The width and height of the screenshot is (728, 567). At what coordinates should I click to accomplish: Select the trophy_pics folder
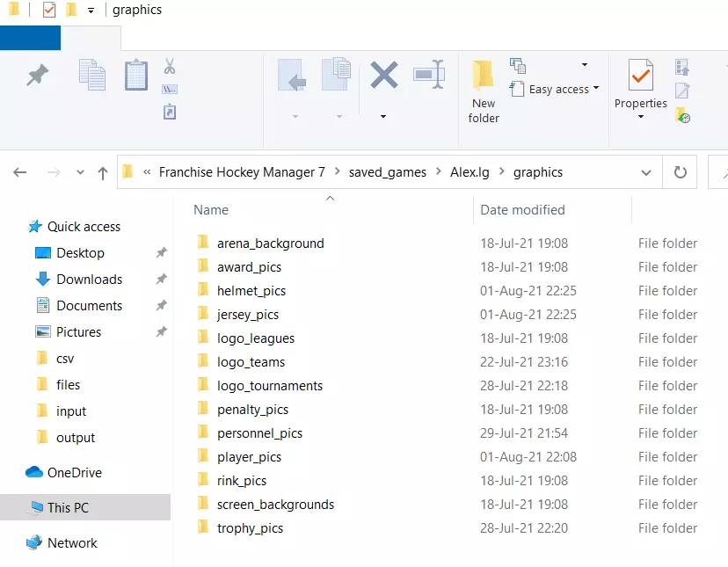tap(240, 528)
